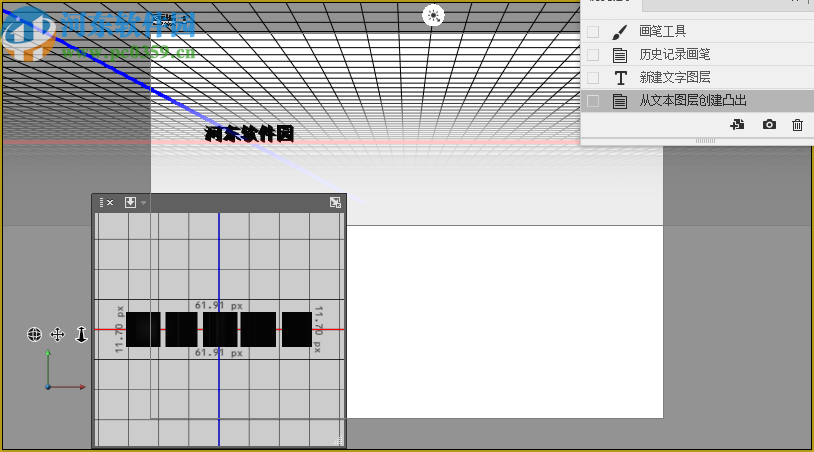814x452 pixels.
Task: Select the 3D orbit camera icon
Action: tap(34, 335)
